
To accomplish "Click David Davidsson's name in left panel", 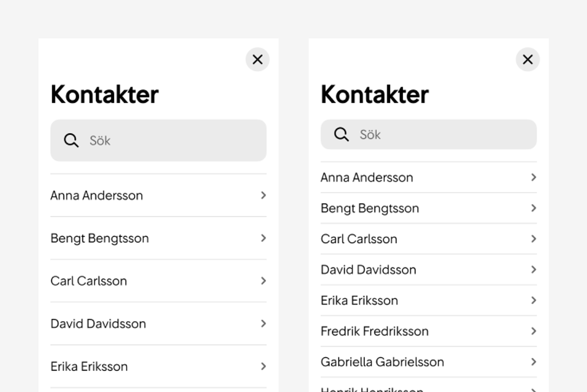I will pos(98,324).
